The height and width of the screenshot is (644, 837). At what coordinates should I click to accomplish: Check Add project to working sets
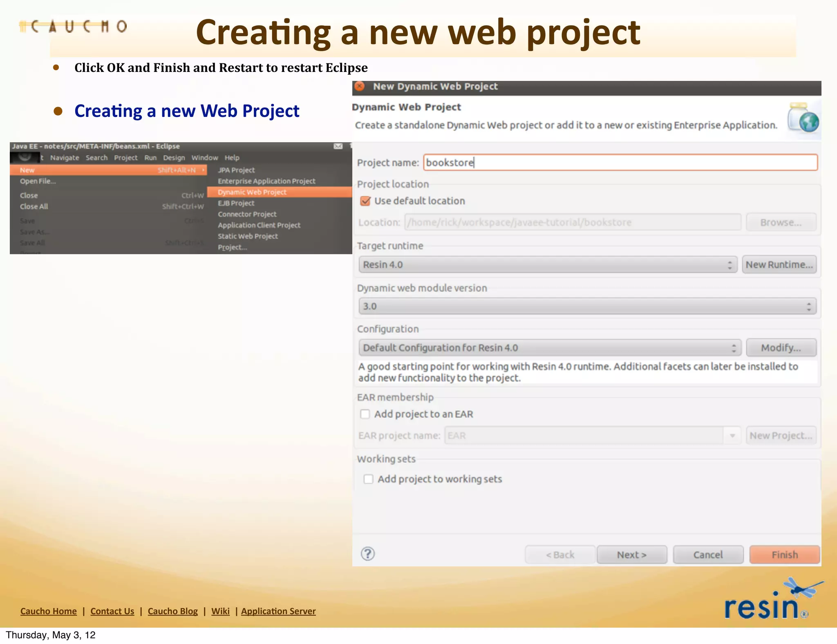pyautogui.click(x=368, y=479)
